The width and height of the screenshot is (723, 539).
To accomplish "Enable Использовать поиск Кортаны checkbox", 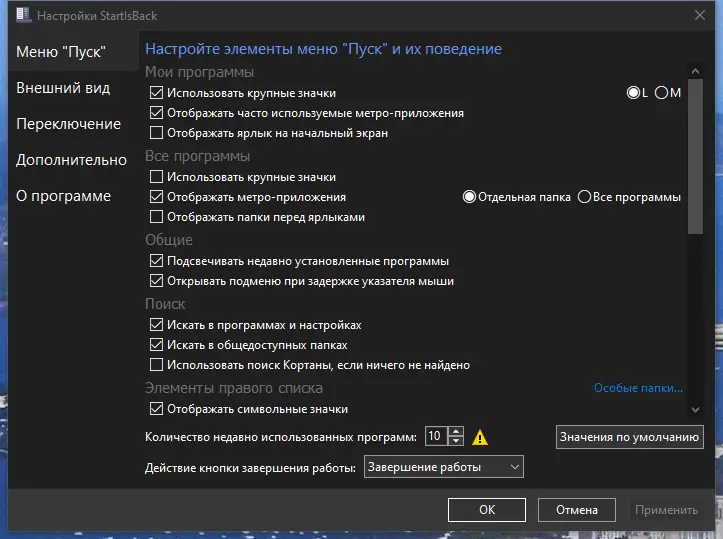I will pos(156,365).
